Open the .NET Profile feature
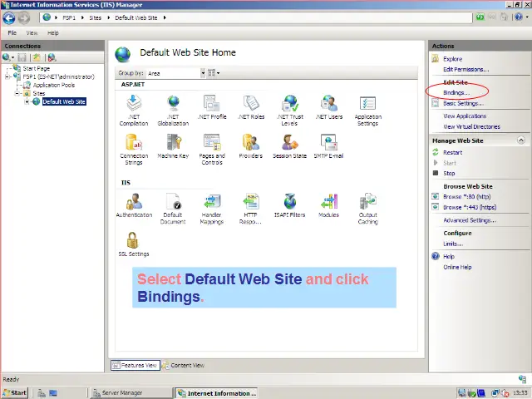This screenshot has height=399, width=532. coord(212,107)
